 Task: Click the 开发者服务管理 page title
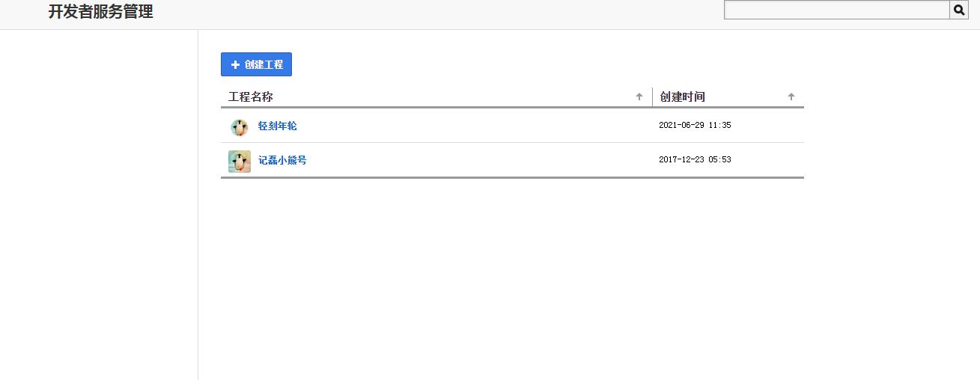100,12
